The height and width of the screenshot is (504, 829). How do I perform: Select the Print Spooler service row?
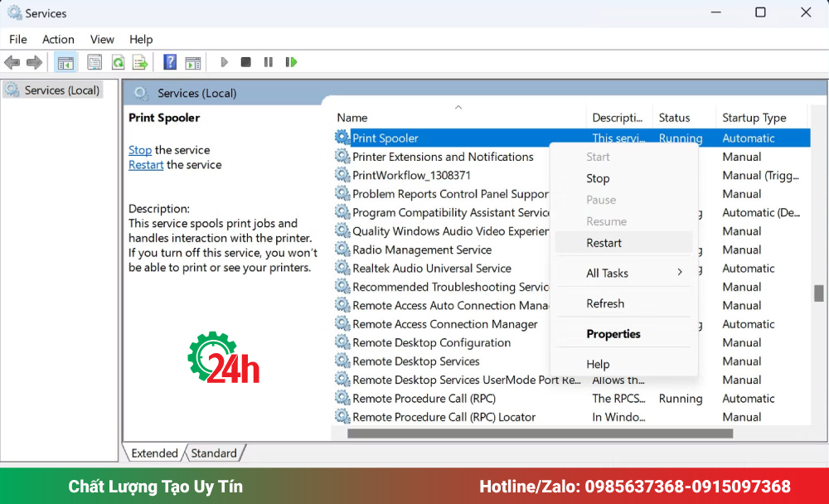pyautogui.click(x=572, y=138)
